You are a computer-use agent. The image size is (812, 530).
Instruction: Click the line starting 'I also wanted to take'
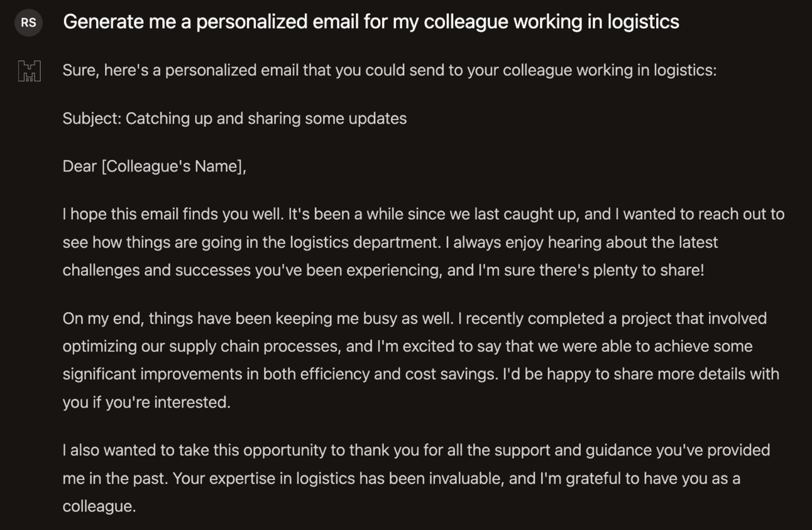[415, 450]
